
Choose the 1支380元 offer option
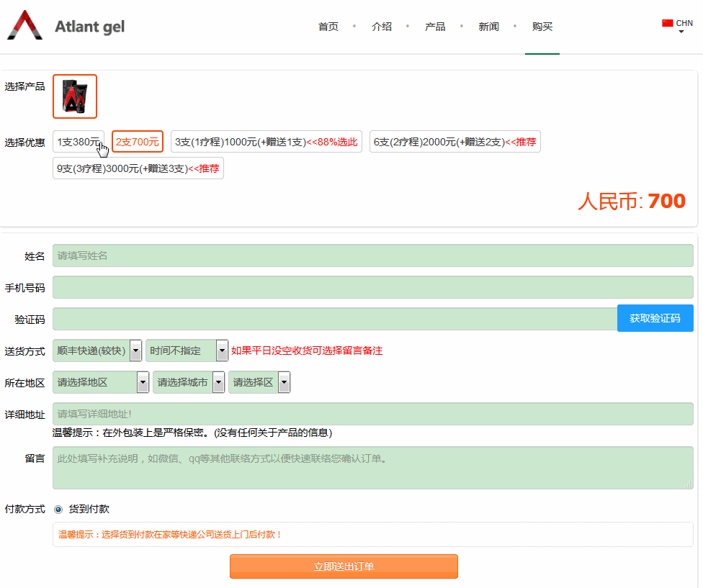point(79,142)
